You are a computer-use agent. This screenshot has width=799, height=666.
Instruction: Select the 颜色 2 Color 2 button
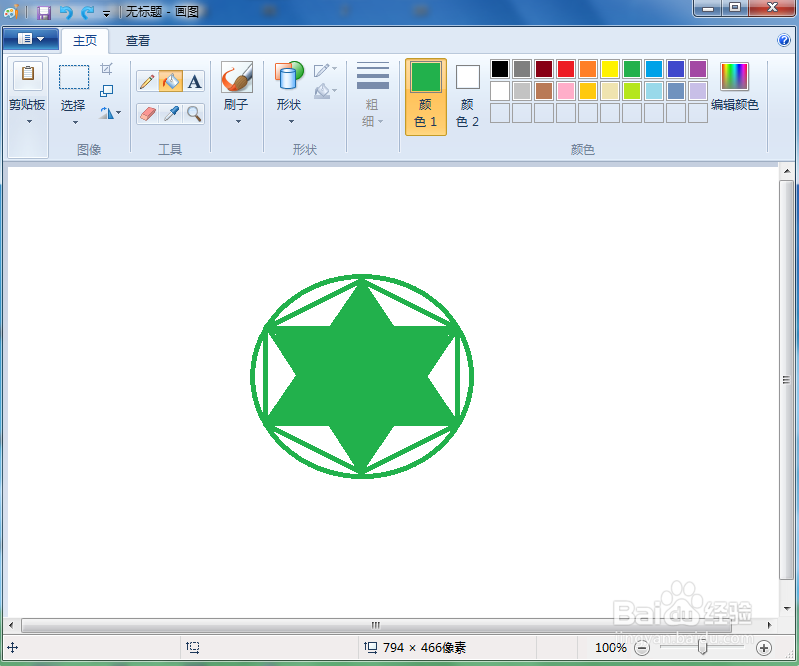(x=467, y=97)
